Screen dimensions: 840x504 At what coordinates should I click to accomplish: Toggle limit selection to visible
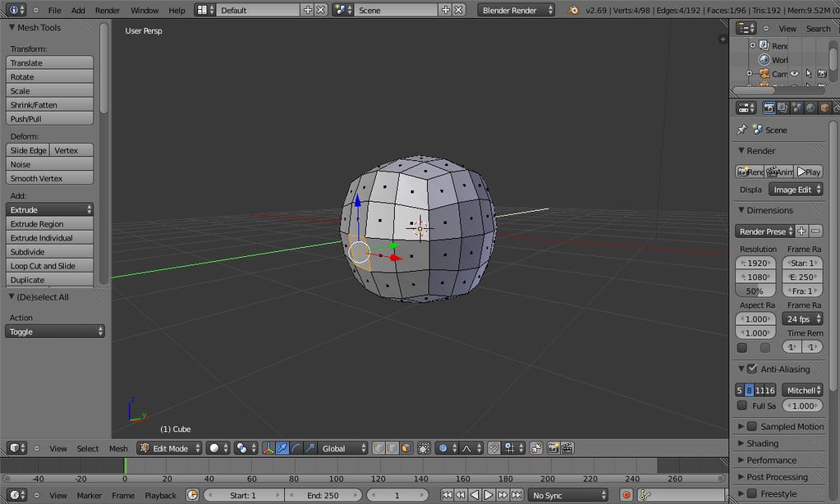pos(424,448)
